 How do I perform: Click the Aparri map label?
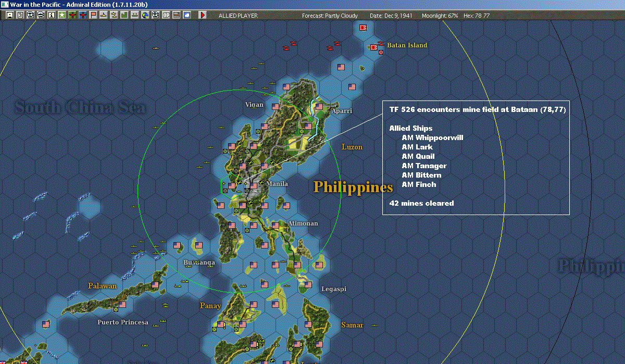342,111
